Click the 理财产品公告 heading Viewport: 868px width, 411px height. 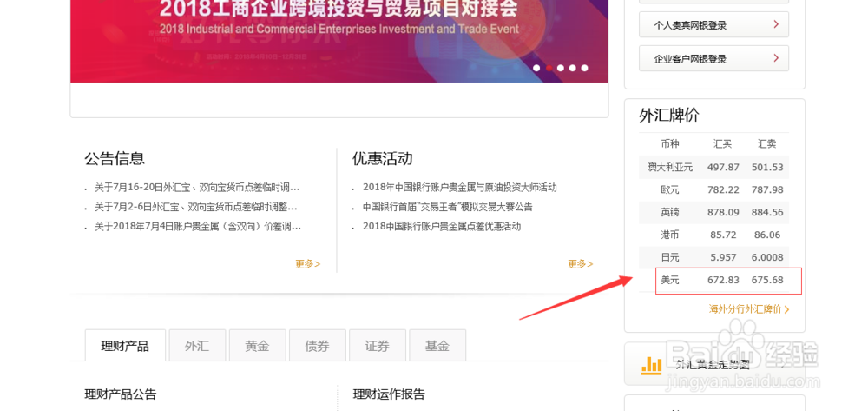[x=120, y=394]
